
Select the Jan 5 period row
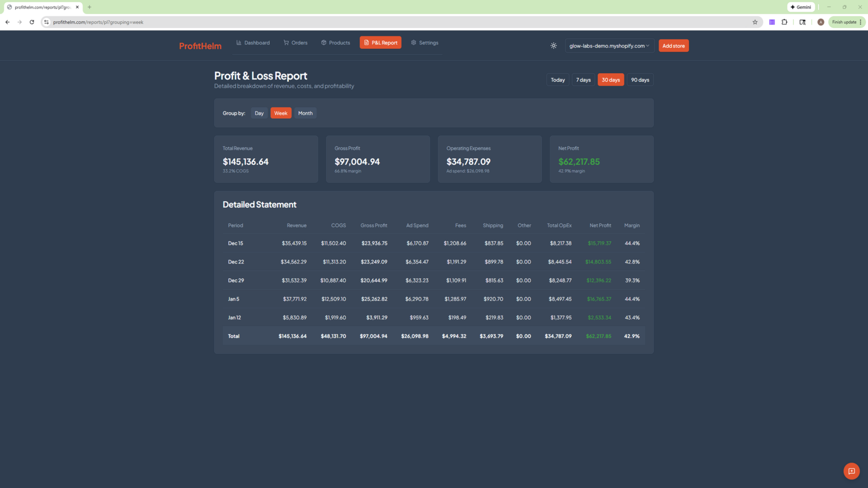[434, 299]
